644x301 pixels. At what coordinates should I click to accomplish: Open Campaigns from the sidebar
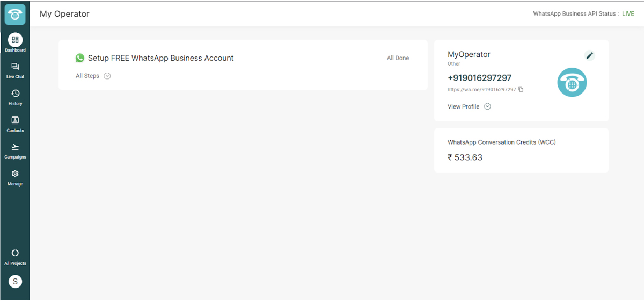(x=15, y=150)
